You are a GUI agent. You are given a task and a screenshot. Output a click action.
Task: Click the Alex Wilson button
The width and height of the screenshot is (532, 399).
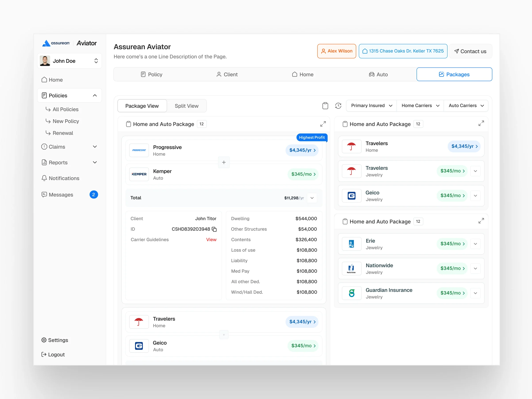[336, 51]
